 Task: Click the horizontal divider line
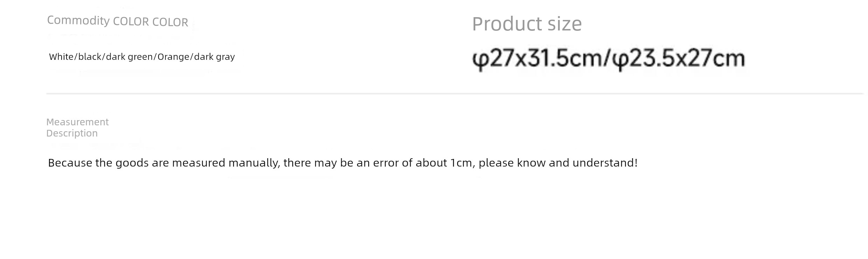pyautogui.click(x=455, y=93)
